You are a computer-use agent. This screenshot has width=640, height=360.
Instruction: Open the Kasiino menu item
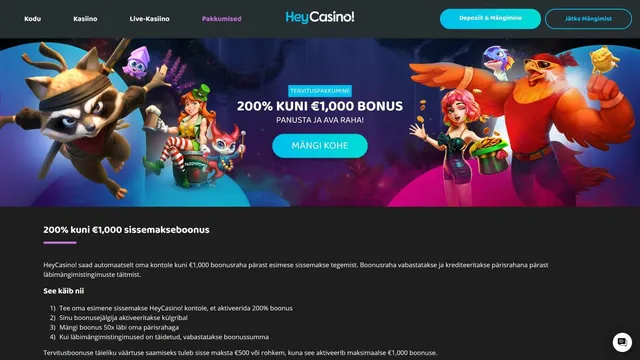coord(85,19)
